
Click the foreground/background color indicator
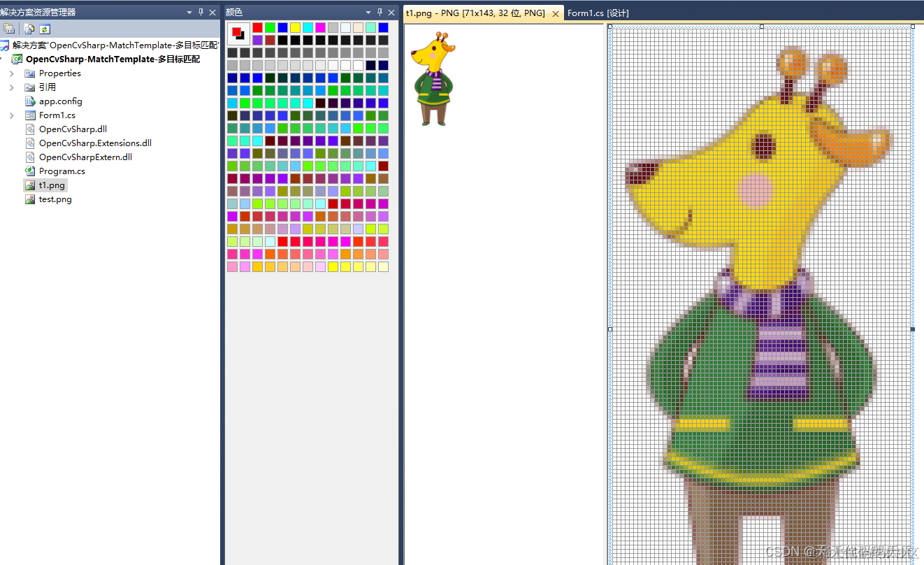click(x=238, y=34)
